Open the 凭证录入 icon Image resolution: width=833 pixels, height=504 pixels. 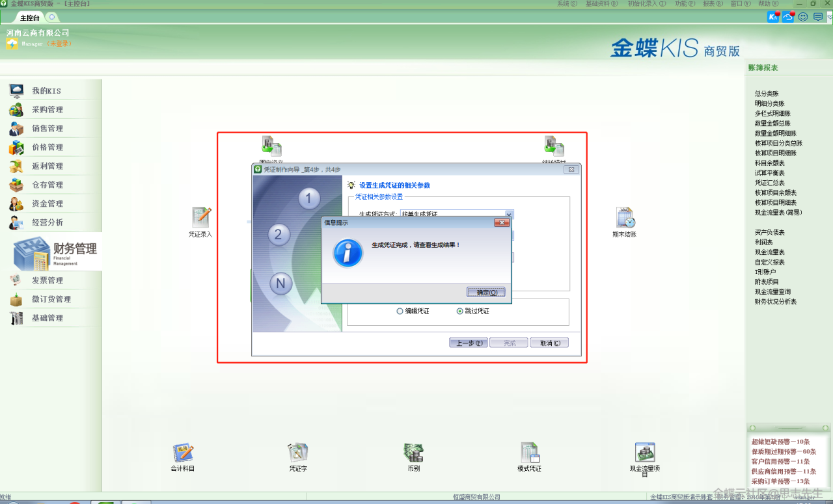pyautogui.click(x=201, y=218)
